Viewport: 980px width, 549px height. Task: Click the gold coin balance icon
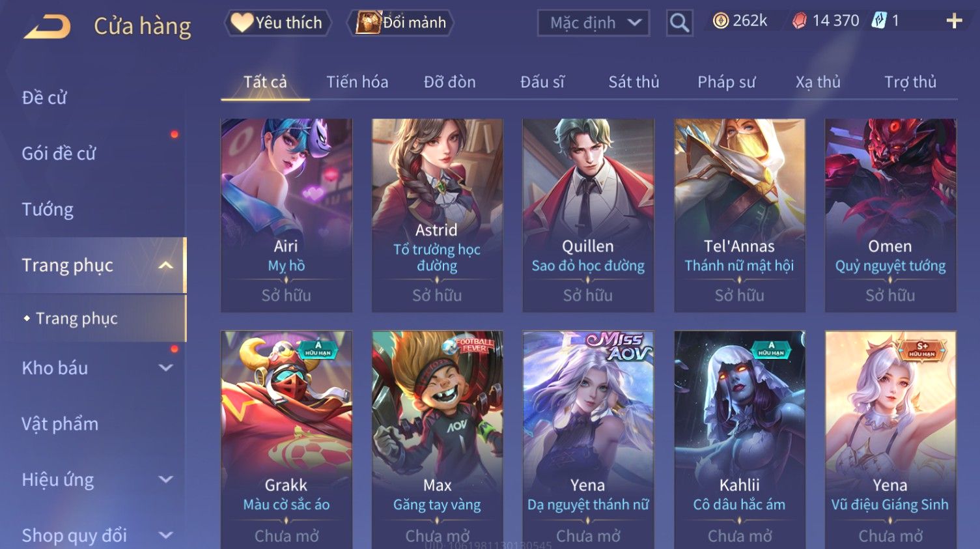click(720, 21)
